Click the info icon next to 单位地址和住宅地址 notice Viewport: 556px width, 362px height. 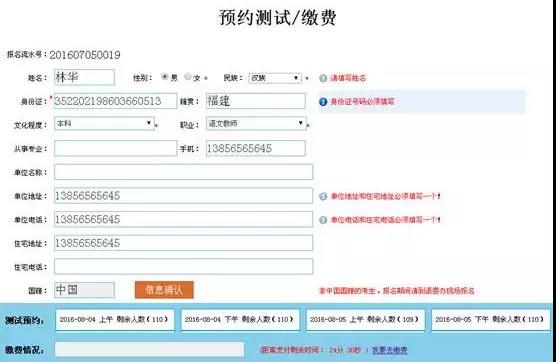(323, 196)
